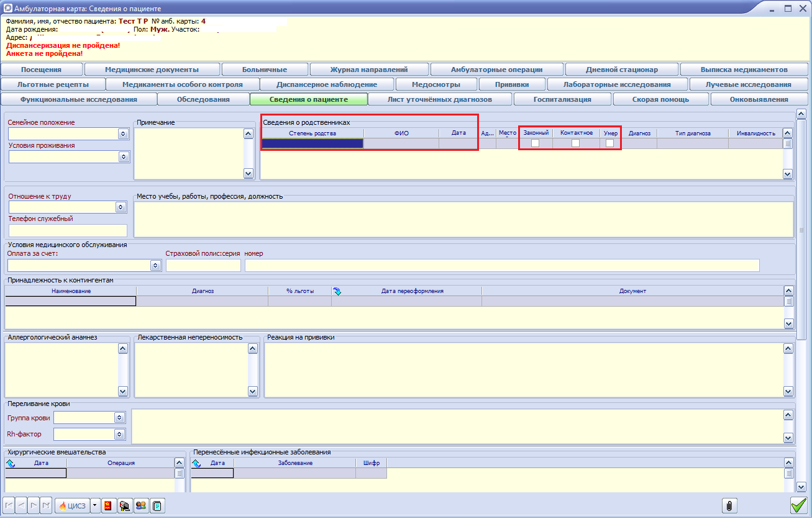Confirm with the green checkmark button
Viewport: 812px width, 519px height.
point(798,505)
